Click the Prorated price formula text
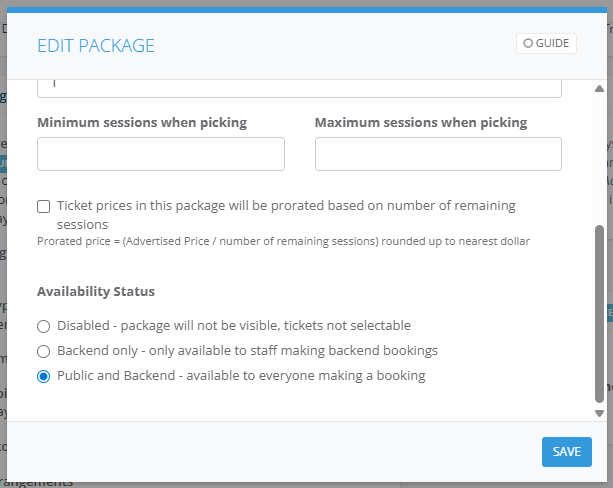 point(283,241)
